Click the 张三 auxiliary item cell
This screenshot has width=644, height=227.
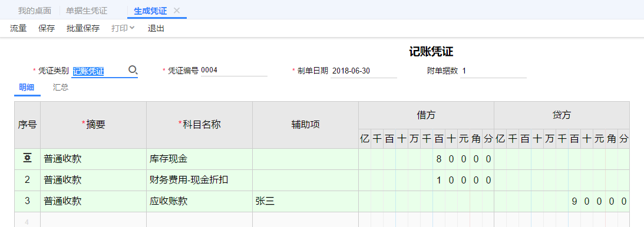(x=306, y=201)
